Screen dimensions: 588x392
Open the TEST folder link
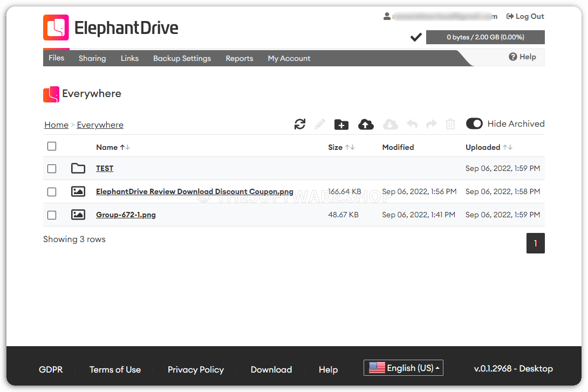pos(105,168)
